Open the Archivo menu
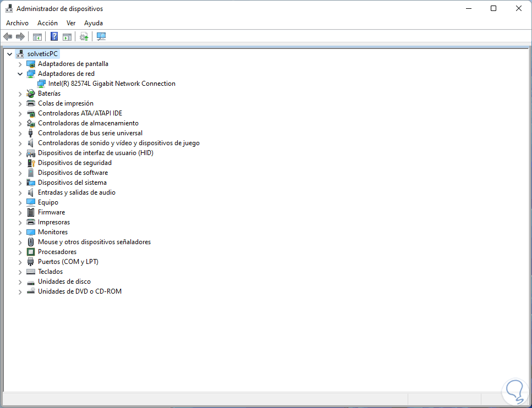The image size is (532, 408). (x=17, y=23)
